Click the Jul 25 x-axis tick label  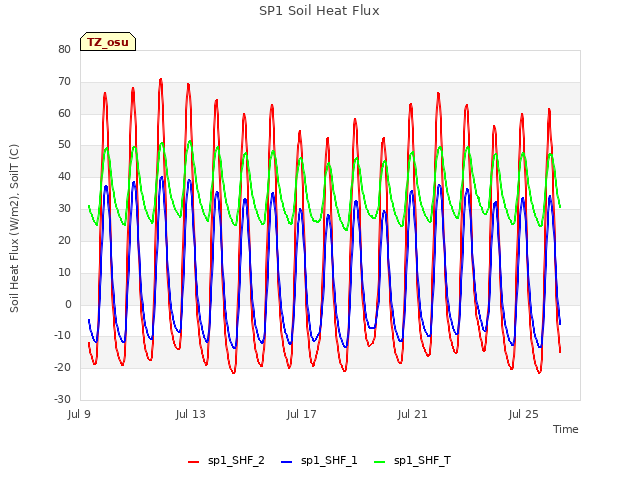523,414
